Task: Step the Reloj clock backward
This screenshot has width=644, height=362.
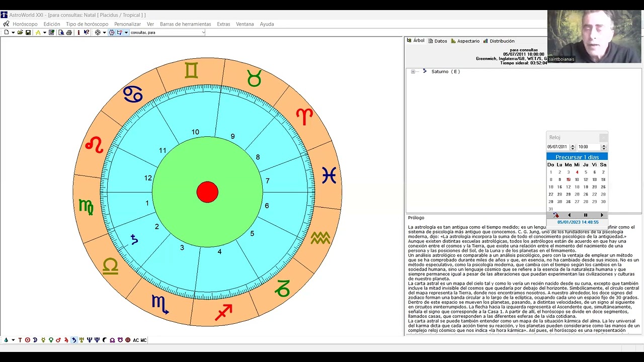Action: click(569, 215)
